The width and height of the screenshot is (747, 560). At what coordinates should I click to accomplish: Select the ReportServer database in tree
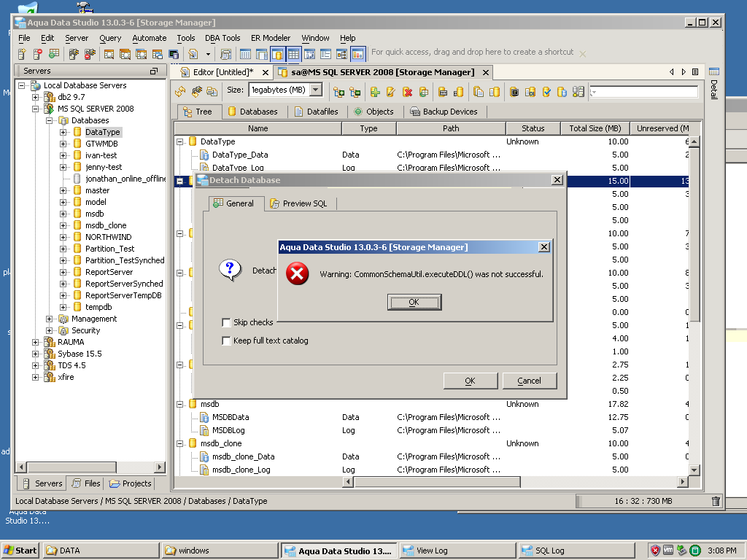click(x=109, y=273)
